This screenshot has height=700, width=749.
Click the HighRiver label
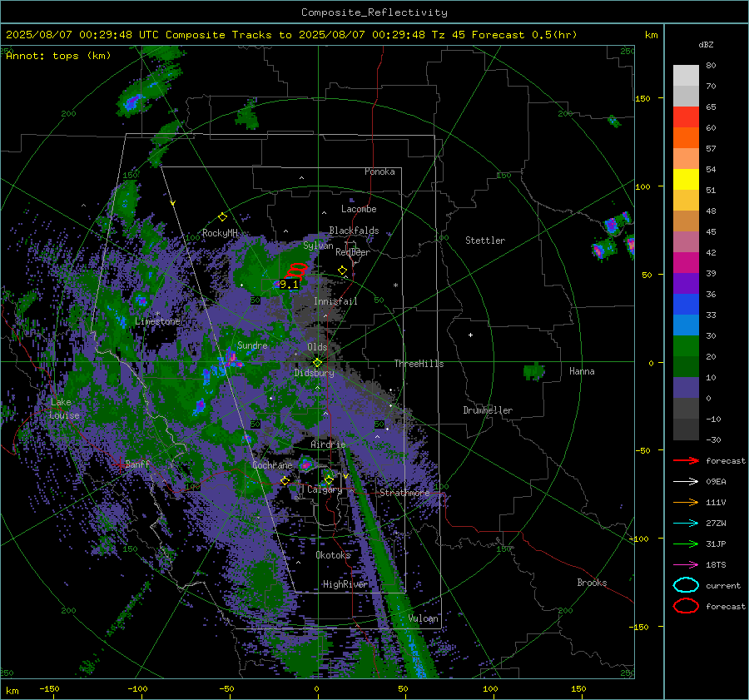pos(345,584)
